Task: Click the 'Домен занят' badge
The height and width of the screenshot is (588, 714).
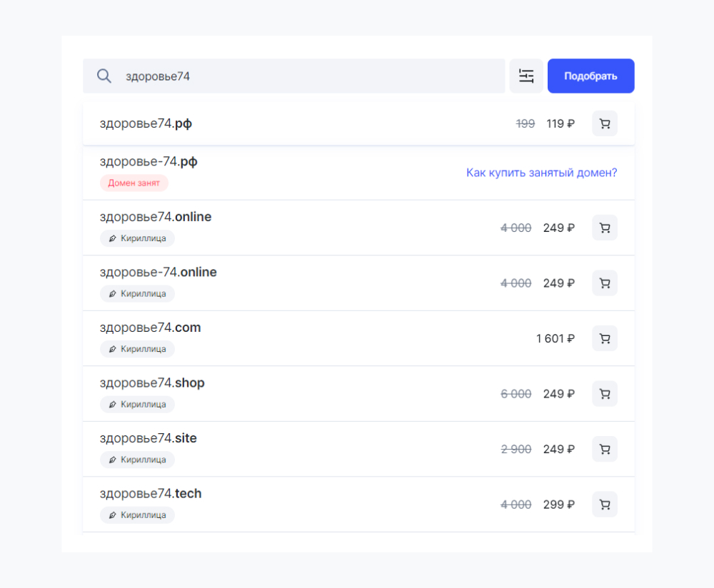Action: [x=134, y=183]
